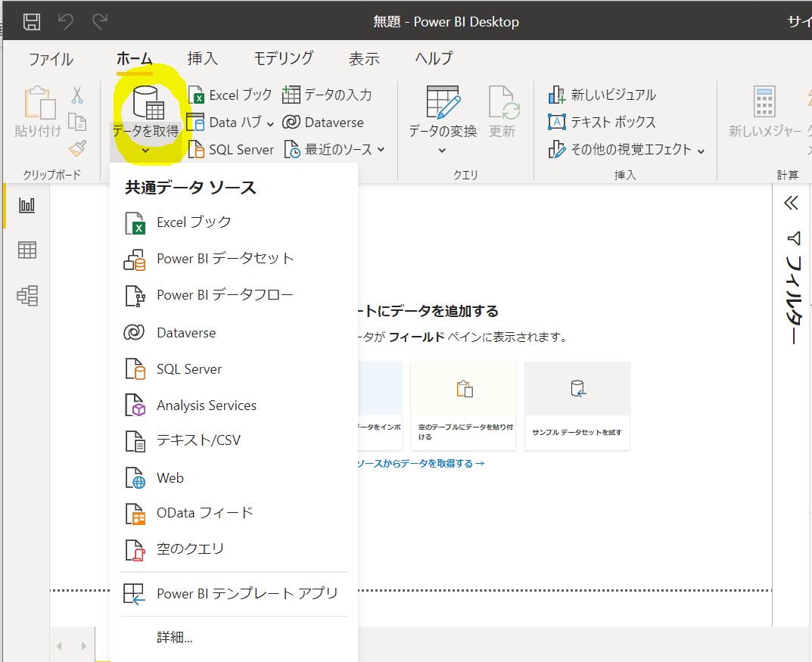Expand the データの変換 dropdown
812x662 pixels.
coord(443,151)
